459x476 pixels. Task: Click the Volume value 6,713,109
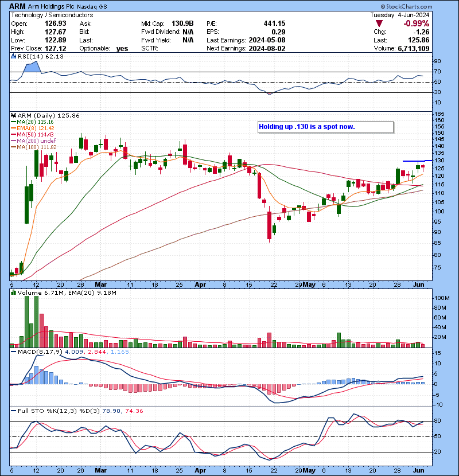click(414, 49)
